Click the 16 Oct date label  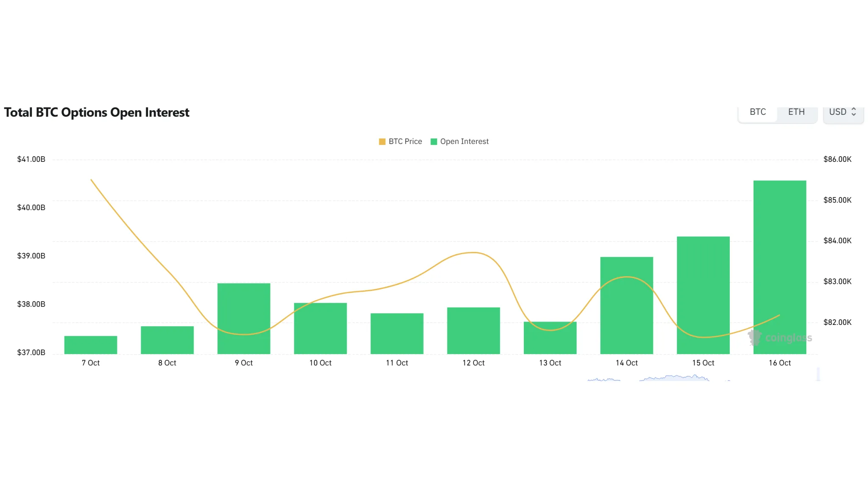780,363
